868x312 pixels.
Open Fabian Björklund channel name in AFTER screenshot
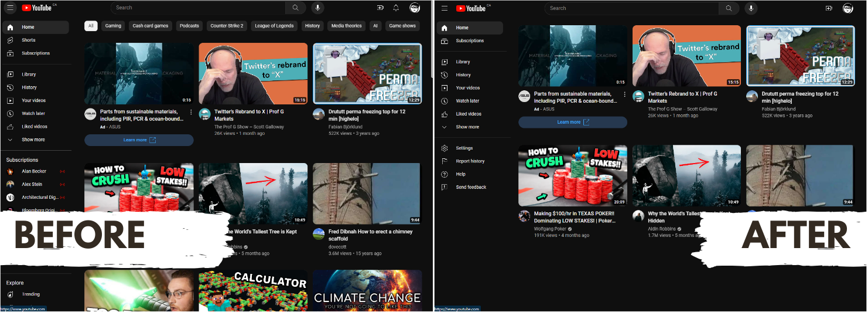778,109
